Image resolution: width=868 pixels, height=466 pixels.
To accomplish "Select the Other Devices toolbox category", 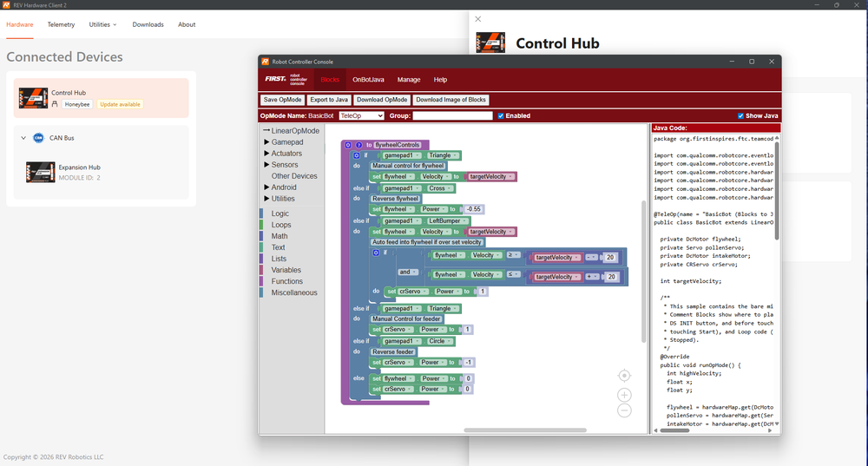I will pyautogui.click(x=294, y=176).
